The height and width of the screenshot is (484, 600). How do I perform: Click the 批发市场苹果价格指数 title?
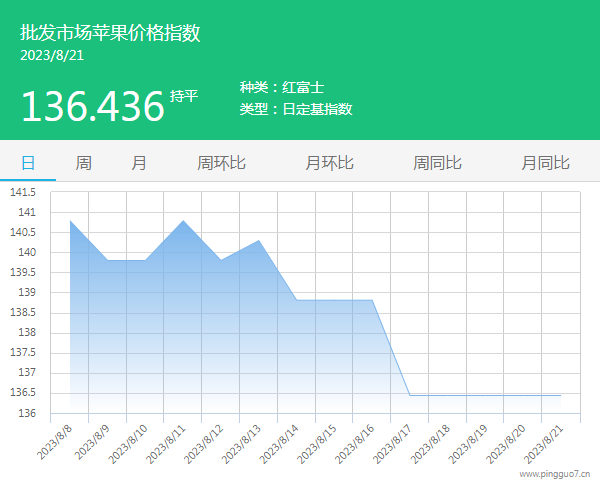(110, 32)
